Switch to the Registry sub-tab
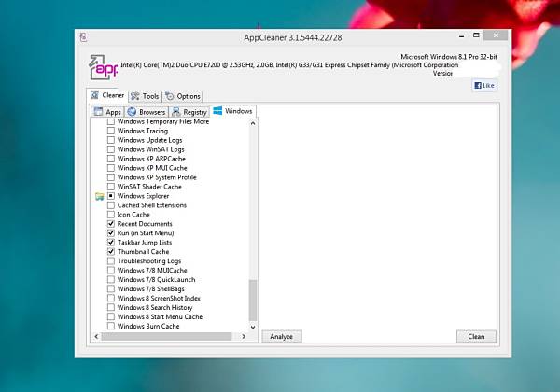 [x=189, y=112]
